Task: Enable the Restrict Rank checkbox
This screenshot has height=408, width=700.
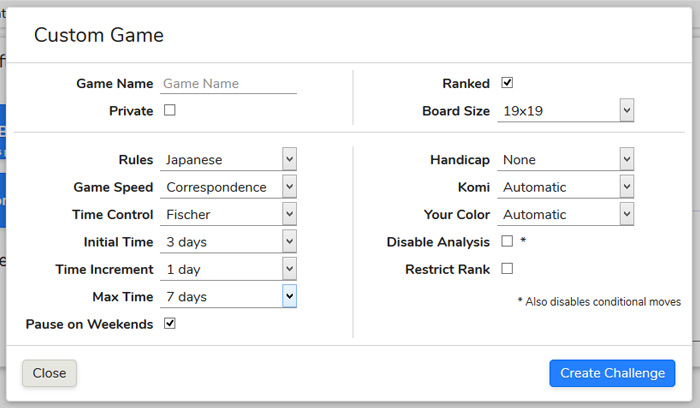Action: [x=507, y=268]
